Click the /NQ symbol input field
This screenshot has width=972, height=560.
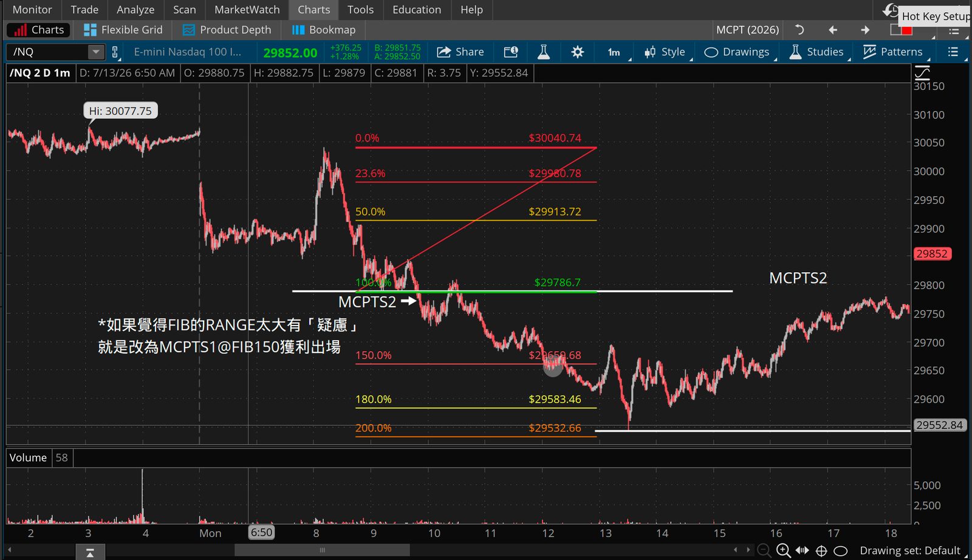49,52
